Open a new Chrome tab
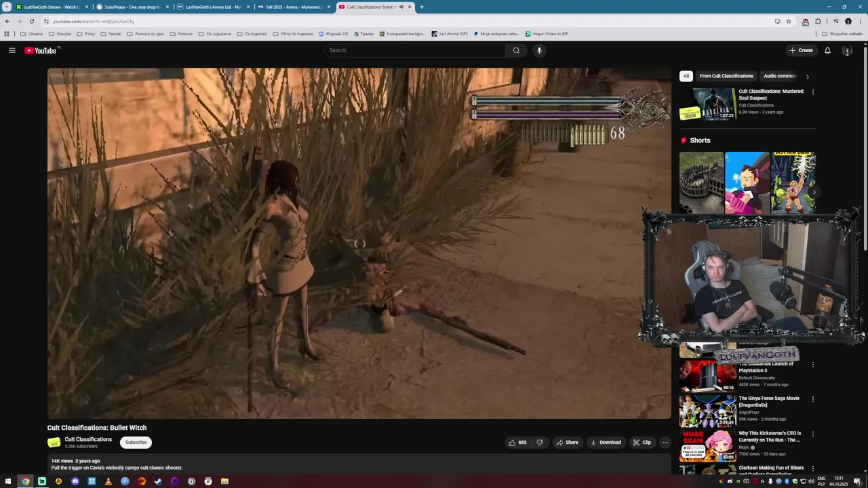The height and width of the screenshot is (488, 868). (x=421, y=7)
